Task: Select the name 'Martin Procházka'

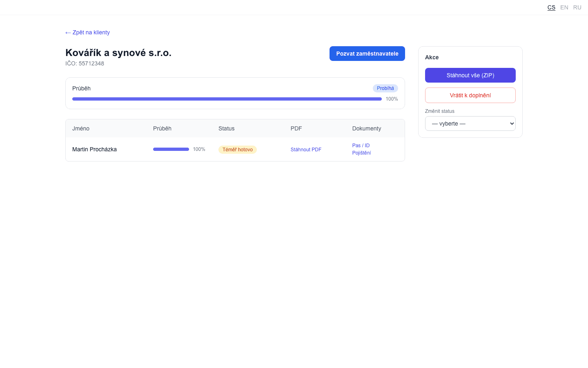Action: [x=94, y=149]
